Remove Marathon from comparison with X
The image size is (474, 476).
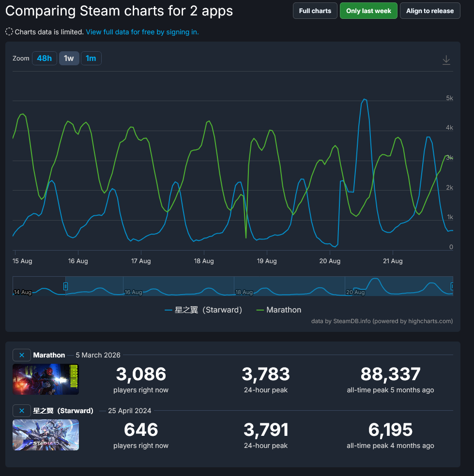pos(22,355)
